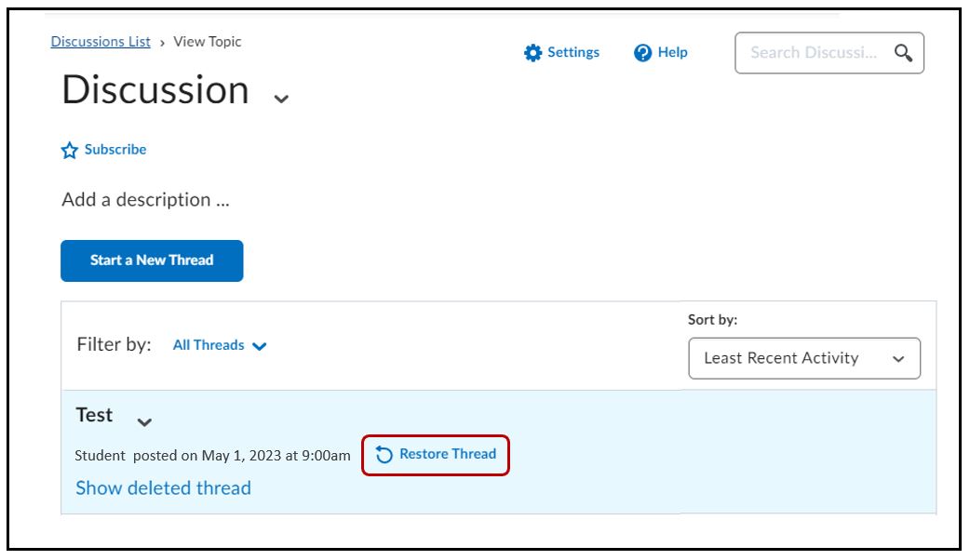Click the Restore Thread text link

448,454
